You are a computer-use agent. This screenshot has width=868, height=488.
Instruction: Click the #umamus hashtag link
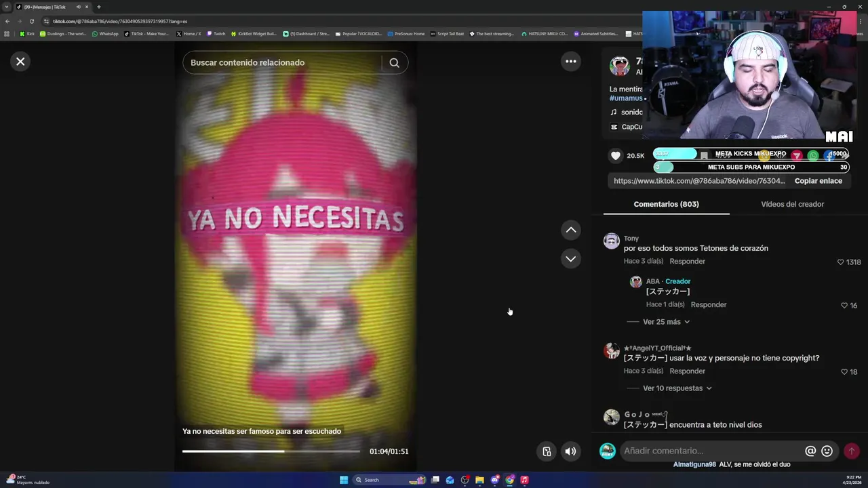click(626, 98)
